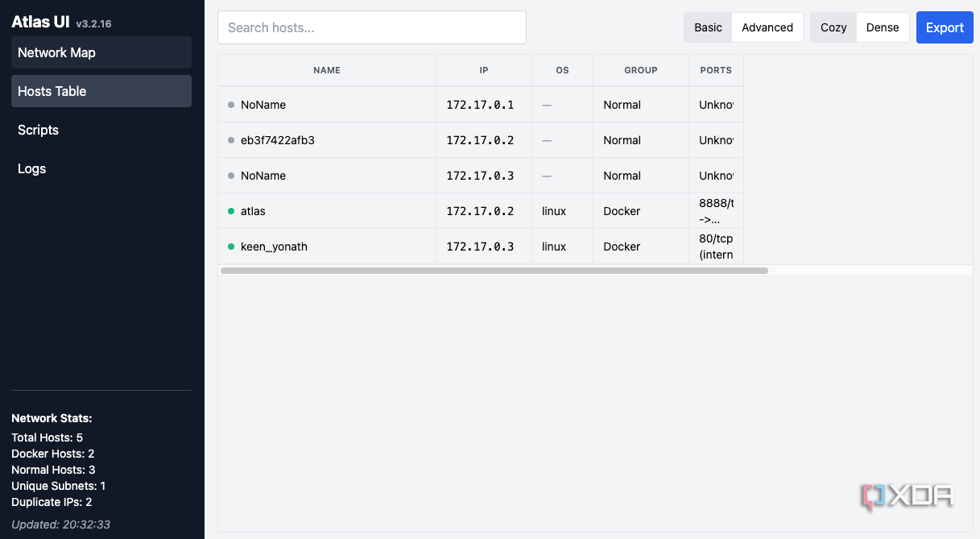This screenshot has width=980, height=539.
Task: Open the Network Map page
Action: pos(101,52)
